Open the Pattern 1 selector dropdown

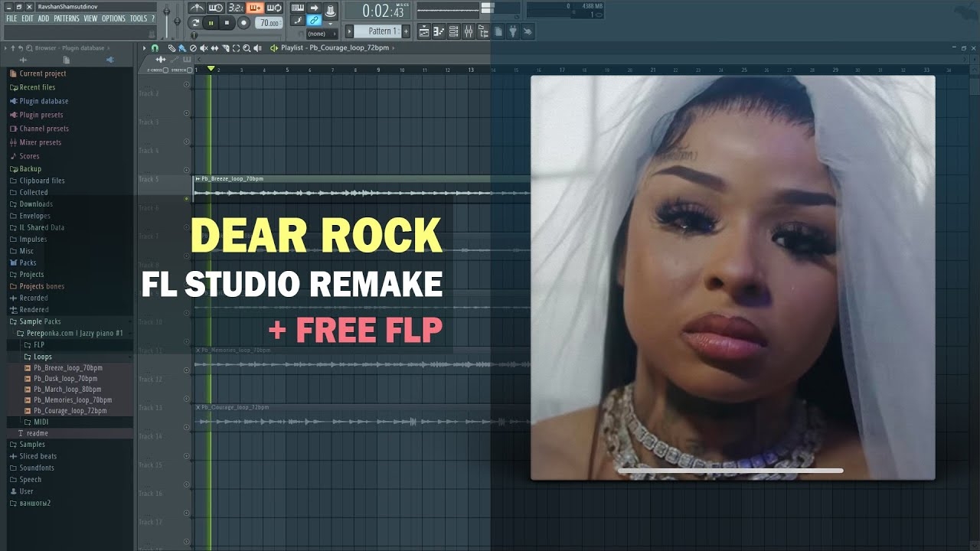[378, 31]
